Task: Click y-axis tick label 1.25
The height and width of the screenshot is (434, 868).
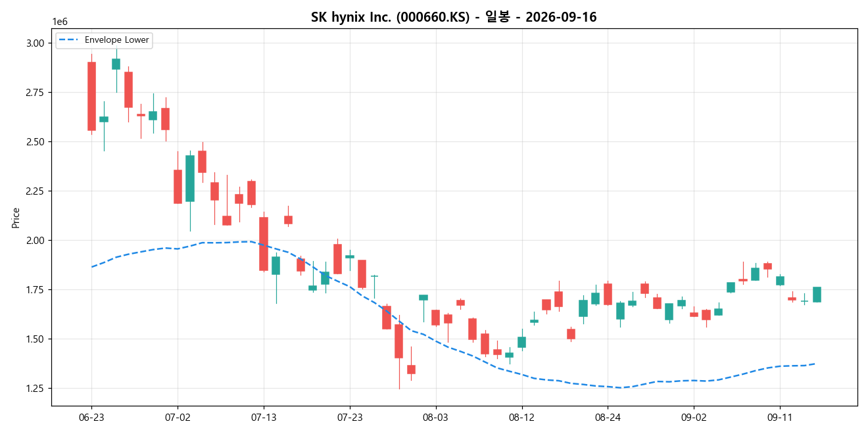Action: click(36, 388)
